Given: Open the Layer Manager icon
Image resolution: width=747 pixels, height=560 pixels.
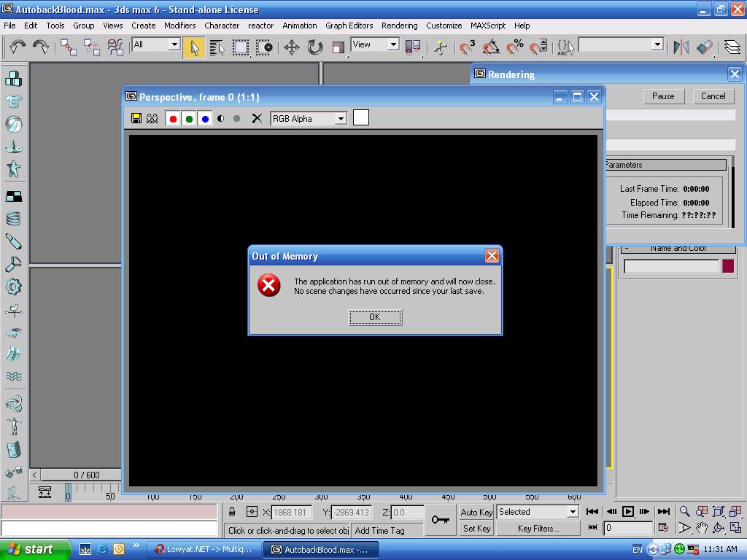Looking at the screenshot, I should [732, 48].
